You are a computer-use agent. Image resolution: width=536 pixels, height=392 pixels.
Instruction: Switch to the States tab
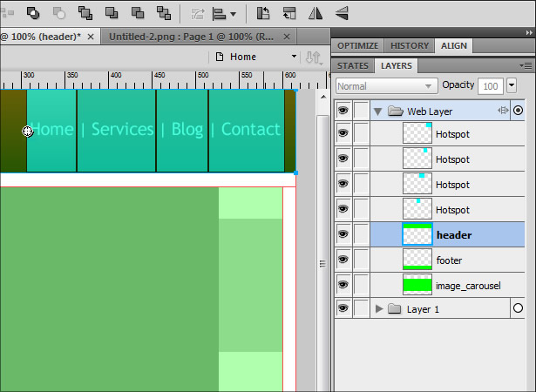click(352, 65)
